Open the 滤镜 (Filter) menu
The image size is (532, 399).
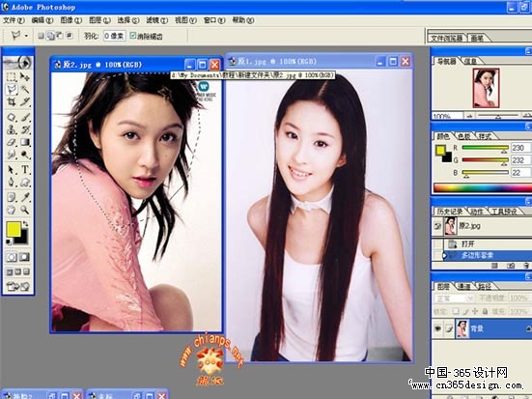click(x=156, y=20)
